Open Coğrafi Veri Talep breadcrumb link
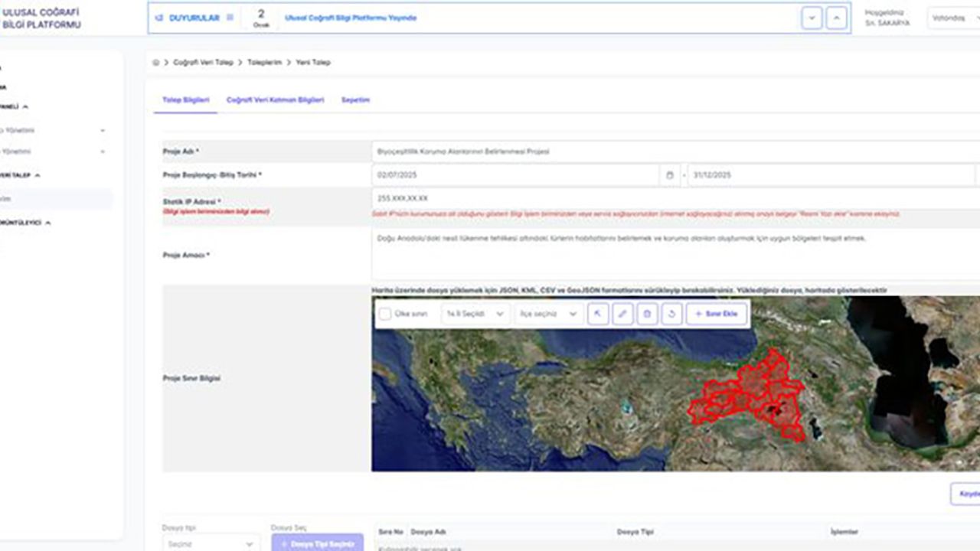980x551 pixels. [202, 62]
